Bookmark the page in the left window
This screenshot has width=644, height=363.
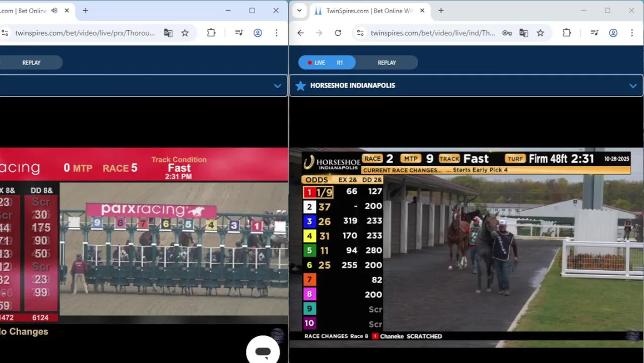185,33
